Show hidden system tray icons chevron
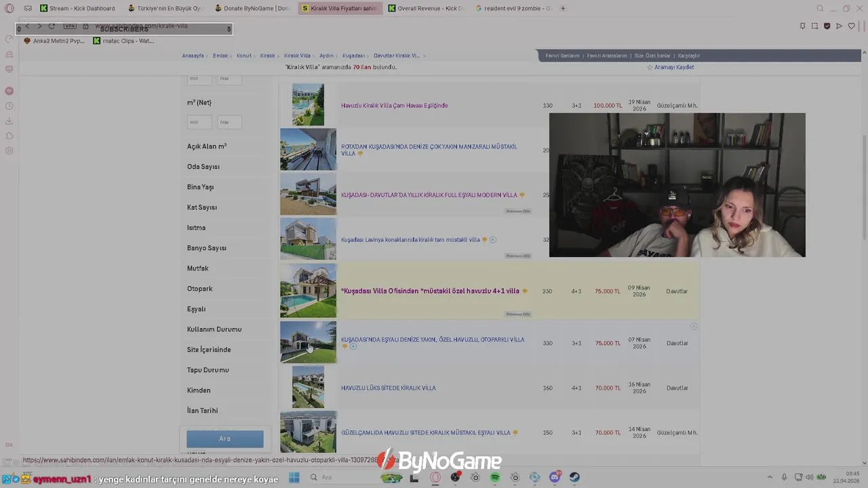 tap(770, 477)
